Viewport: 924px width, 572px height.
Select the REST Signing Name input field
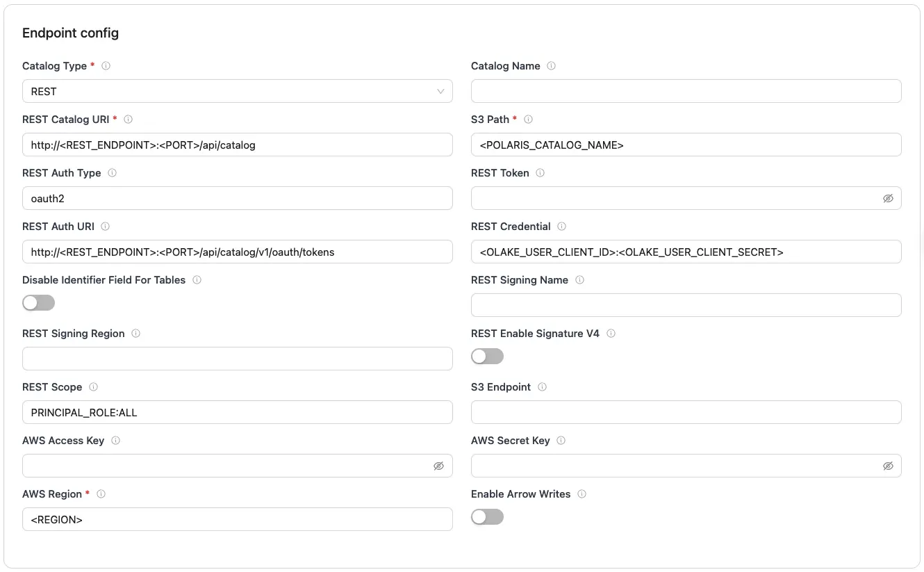[x=686, y=305]
